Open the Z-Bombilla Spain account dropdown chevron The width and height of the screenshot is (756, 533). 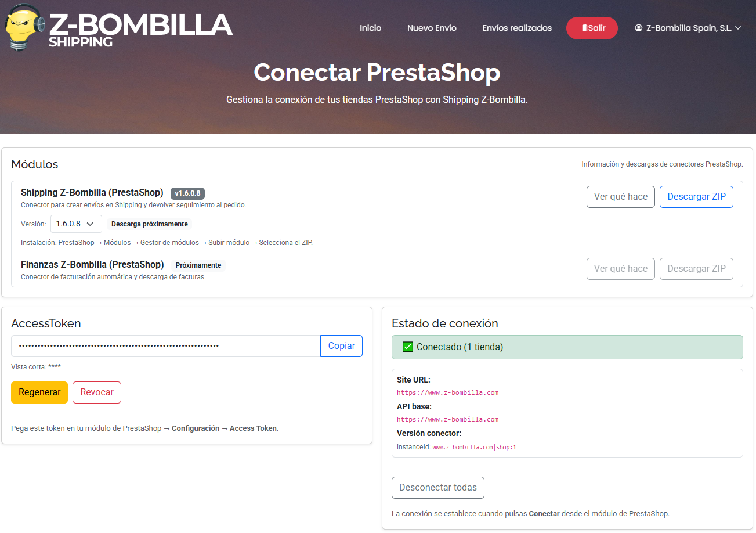[x=738, y=28]
